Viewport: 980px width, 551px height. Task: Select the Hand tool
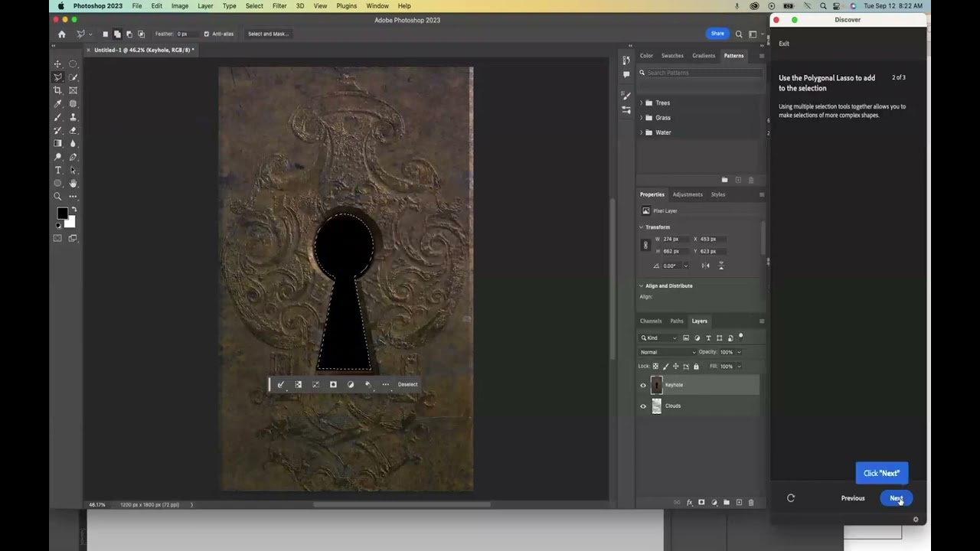[x=73, y=184]
